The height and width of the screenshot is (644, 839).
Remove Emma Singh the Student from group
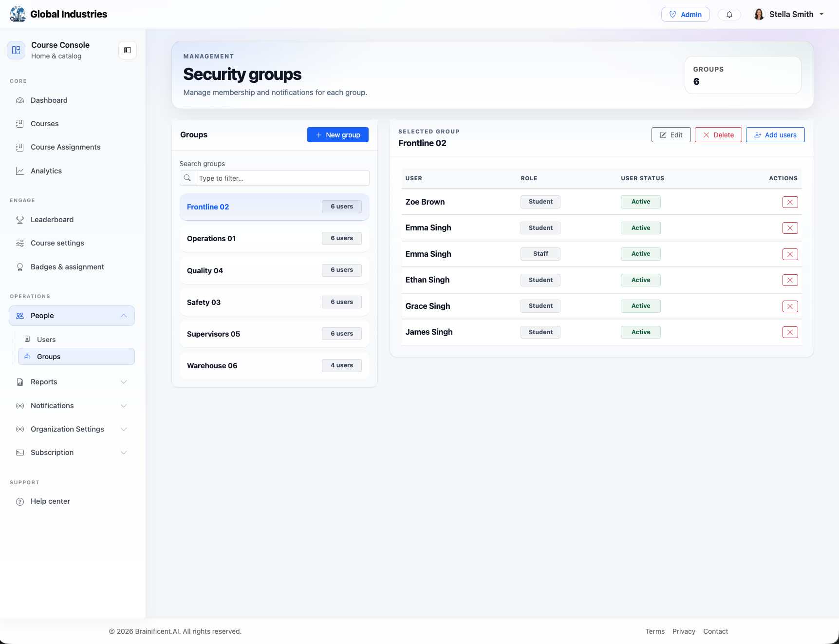(x=790, y=228)
